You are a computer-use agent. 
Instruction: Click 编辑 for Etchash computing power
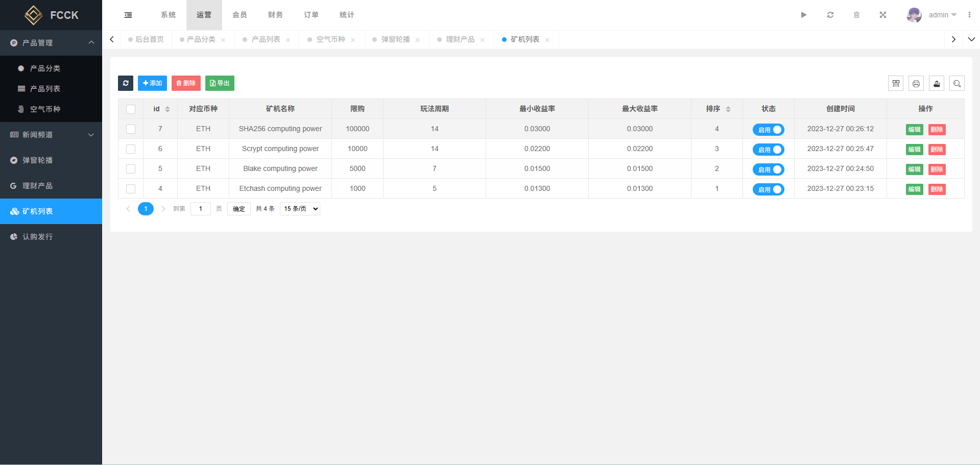point(914,189)
